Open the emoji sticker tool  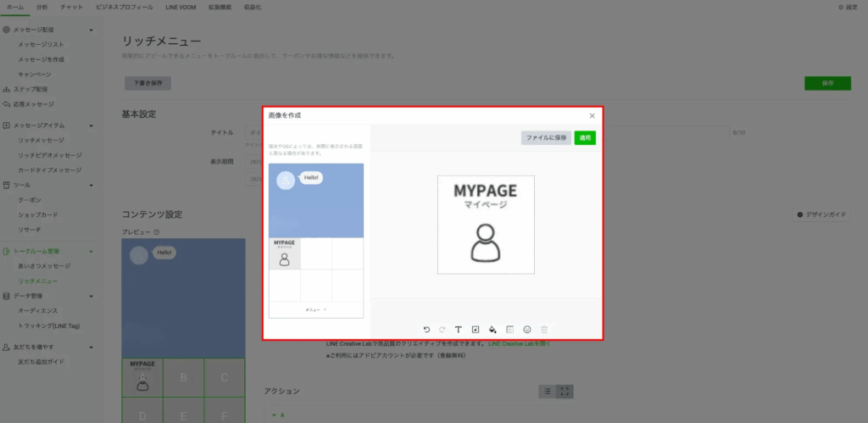pos(527,329)
